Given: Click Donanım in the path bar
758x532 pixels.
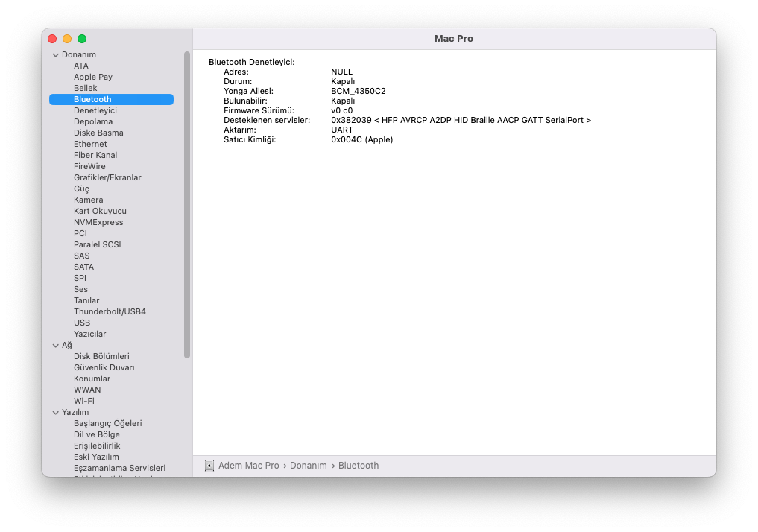Looking at the screenshot, I should 309,466.
